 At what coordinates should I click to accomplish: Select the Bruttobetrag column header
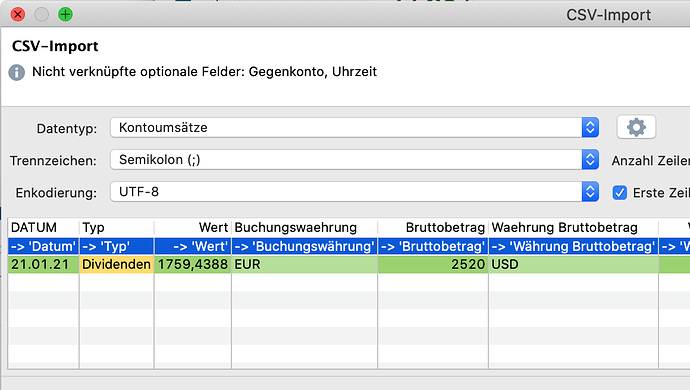(433, 228)
